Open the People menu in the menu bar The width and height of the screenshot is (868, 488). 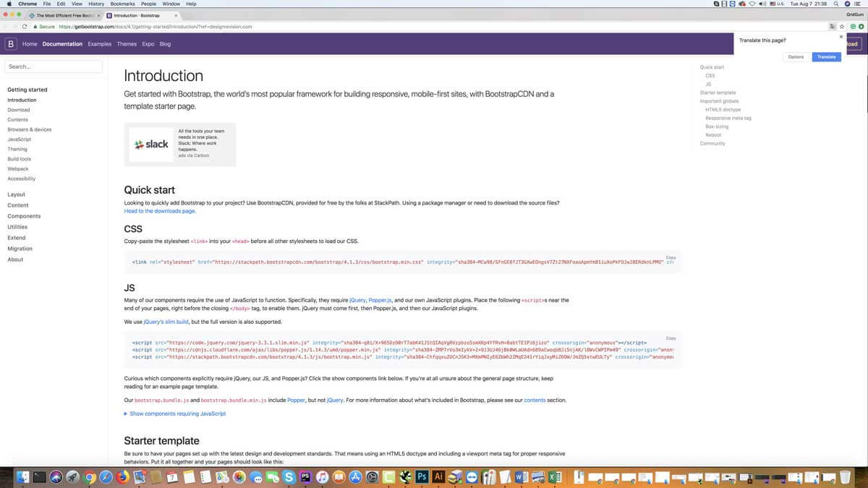click(x=148, y=4)
